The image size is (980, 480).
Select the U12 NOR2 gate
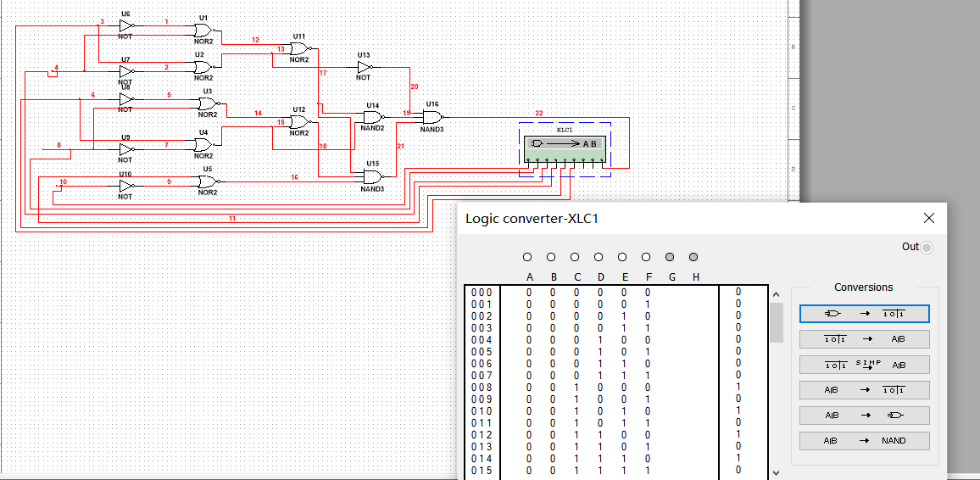coord(300,122)
